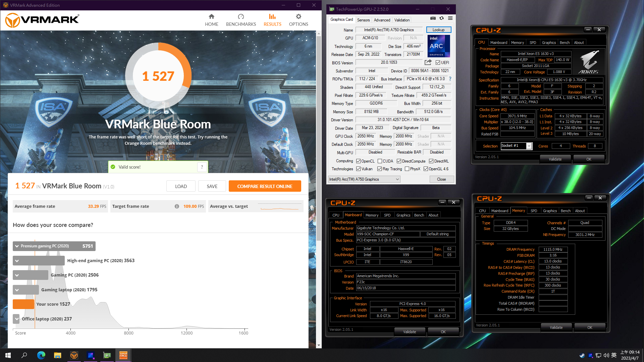Switch to VRMark taskbar icon
The image size is (644, 362).
point(74,355)
